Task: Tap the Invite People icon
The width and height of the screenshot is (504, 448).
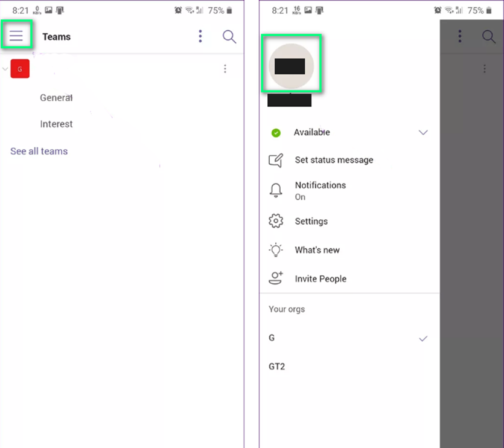Action: 276,278
